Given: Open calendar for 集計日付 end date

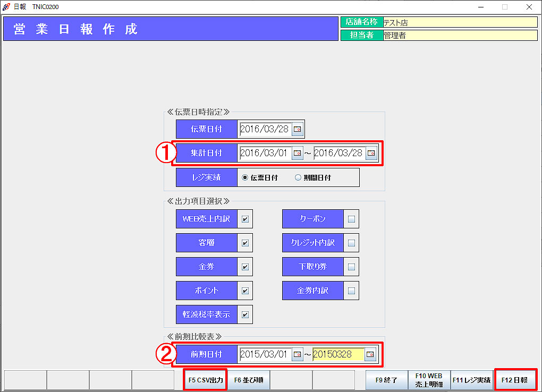Looking at the screenshot, I should click(371, 153).
